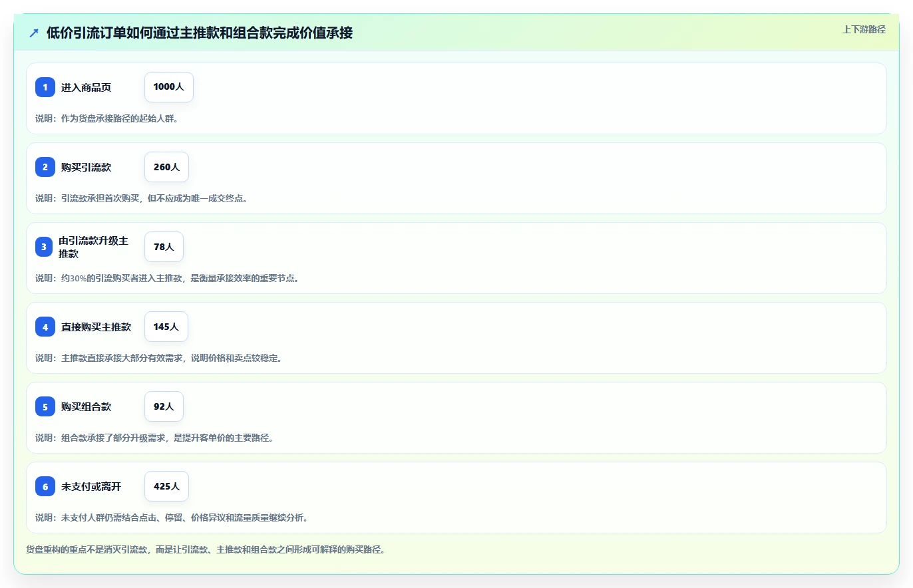This screenshot has height=588, width=913.
Task: Click the heading 低价引流订单如何通过主推款和组合款完成价值承接
Action: 200,33
